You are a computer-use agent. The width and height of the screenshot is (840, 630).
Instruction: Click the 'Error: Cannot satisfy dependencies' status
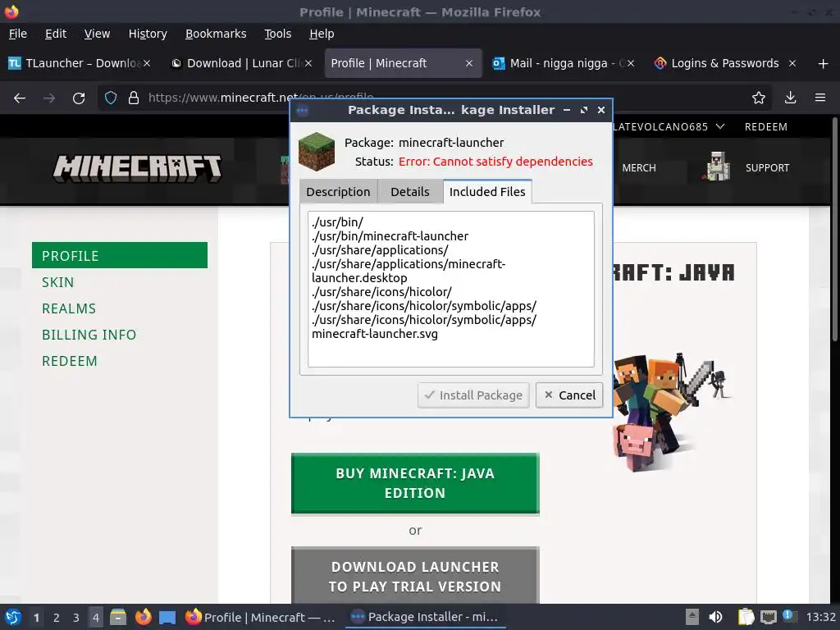(x=495, y=162)
